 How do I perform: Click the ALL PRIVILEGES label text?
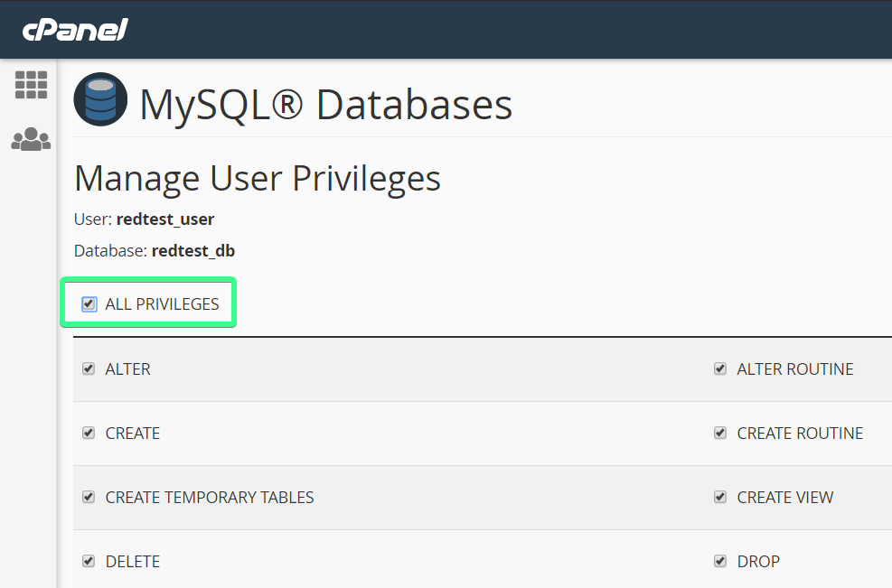click(162, 304)
